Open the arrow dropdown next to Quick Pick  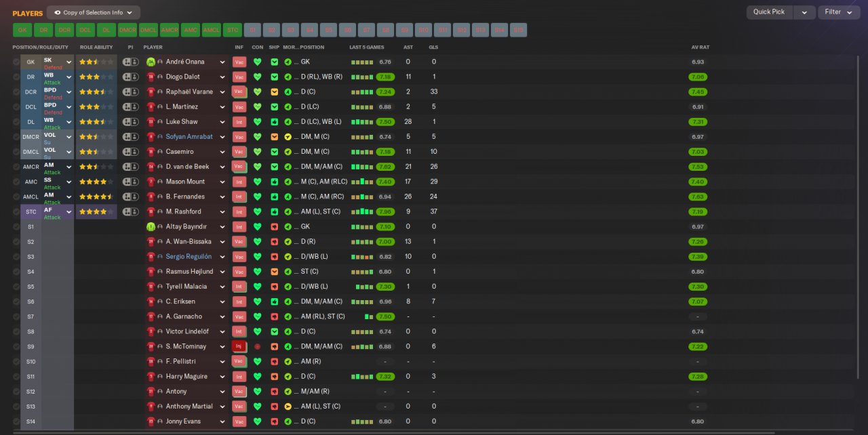tap(804, 12)
